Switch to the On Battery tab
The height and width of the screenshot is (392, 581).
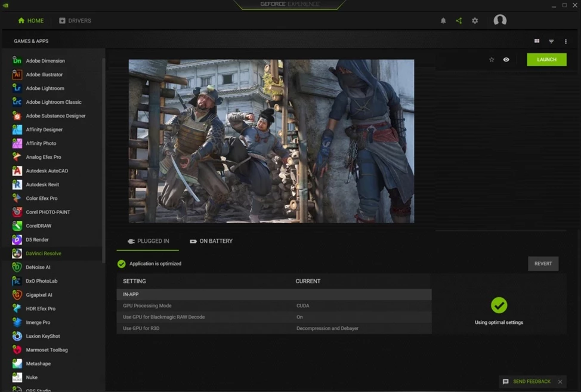tap(211, 241)
